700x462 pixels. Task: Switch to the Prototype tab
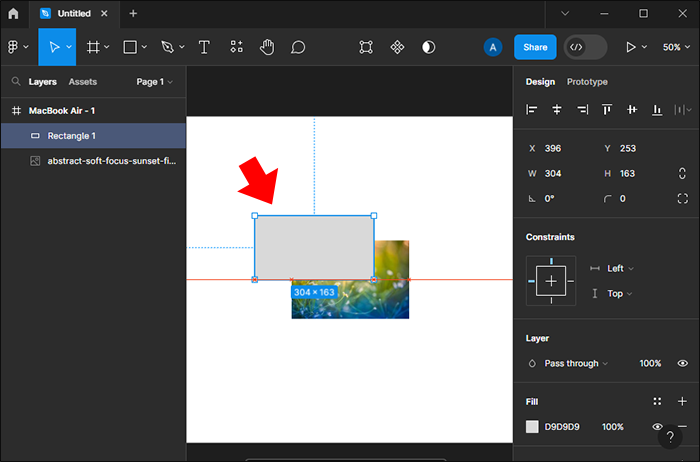tap(587, 82)
